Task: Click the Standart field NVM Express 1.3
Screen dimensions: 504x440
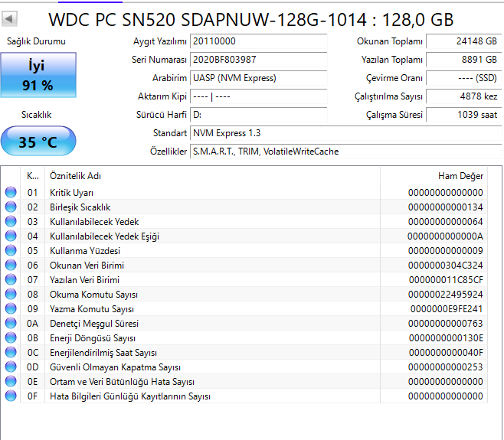Action: [x=346, y=133]
